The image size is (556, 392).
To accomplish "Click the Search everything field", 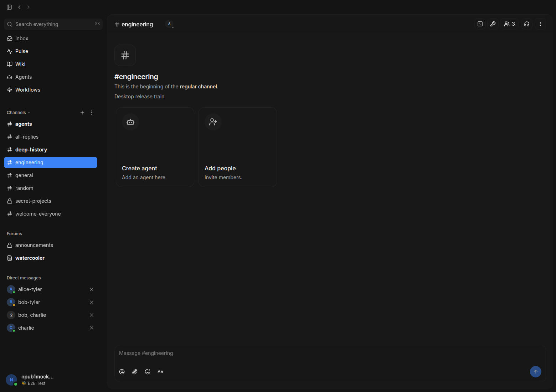I will click(x=53, y=24).
